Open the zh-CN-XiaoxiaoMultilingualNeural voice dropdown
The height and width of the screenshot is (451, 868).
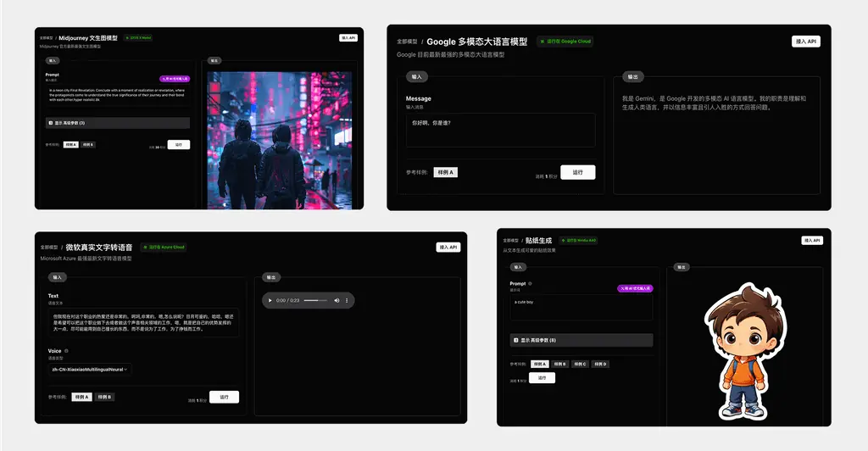90,369
